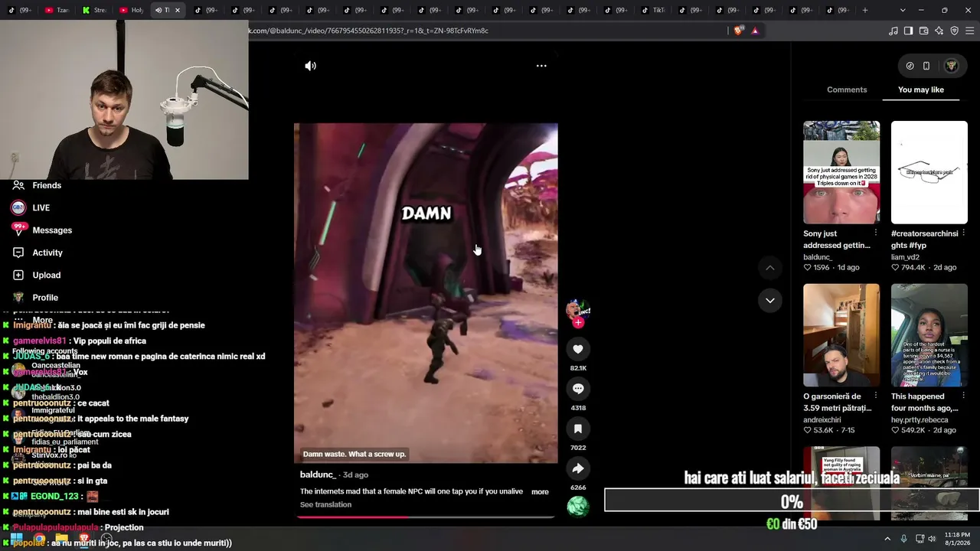Save the video with the bookmark icon
The image size is (980, 551).
coord(578,429)
